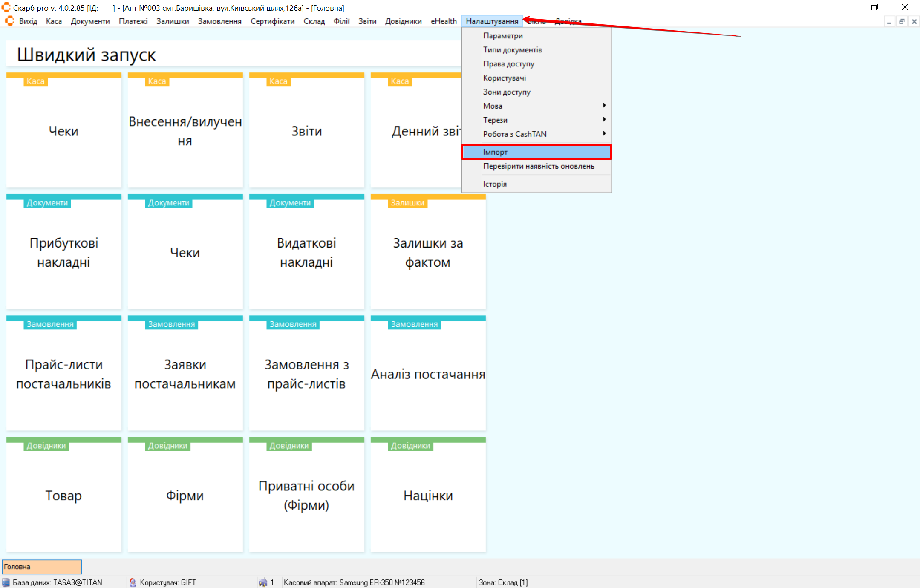Select Імпорт from the settings menu
Viewport: 920px width, 588px height.
click(536, 152)
